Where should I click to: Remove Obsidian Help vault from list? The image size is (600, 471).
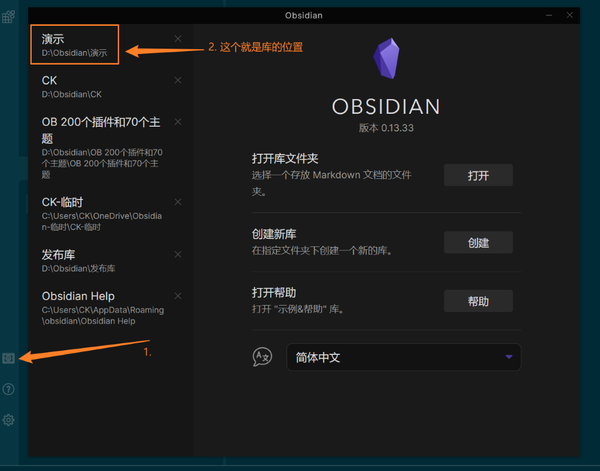178,296
